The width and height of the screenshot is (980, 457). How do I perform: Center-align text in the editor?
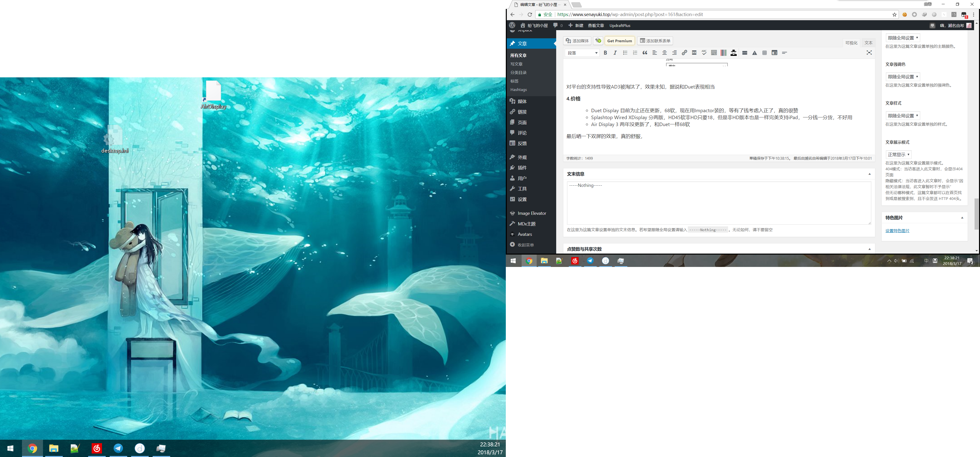coord(665,53)
